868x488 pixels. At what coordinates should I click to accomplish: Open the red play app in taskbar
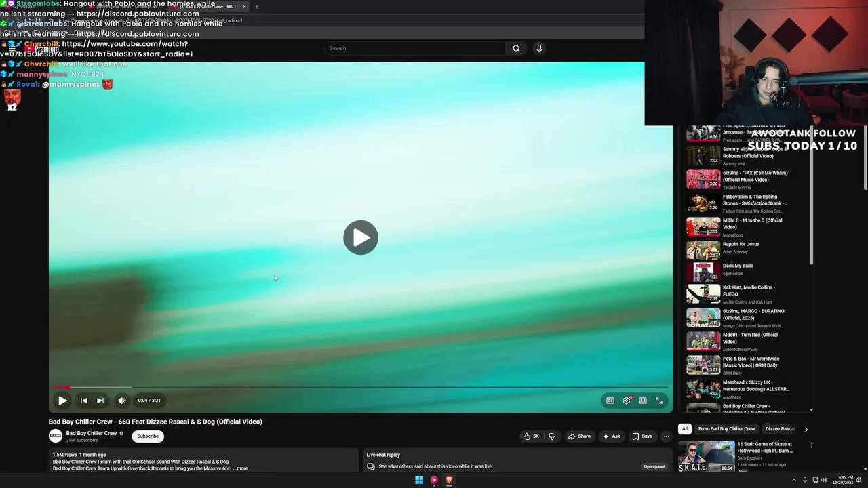click(x=434, y=480)
